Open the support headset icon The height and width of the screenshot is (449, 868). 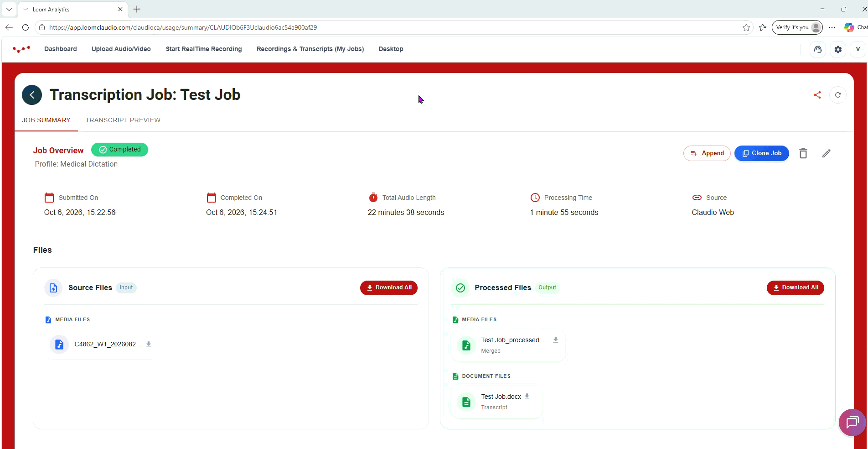coord(818,49)
